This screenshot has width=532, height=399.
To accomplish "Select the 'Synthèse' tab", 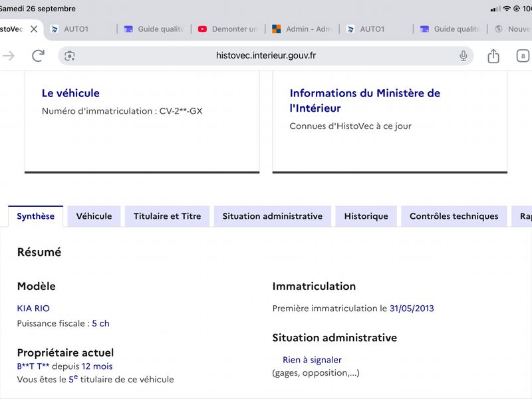I will tap(36, 216).
